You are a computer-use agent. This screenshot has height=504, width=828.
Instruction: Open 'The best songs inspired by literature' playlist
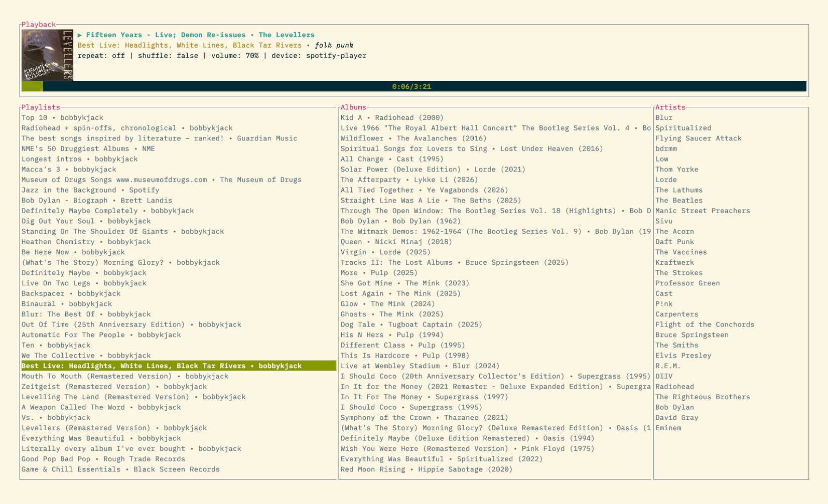160,138
